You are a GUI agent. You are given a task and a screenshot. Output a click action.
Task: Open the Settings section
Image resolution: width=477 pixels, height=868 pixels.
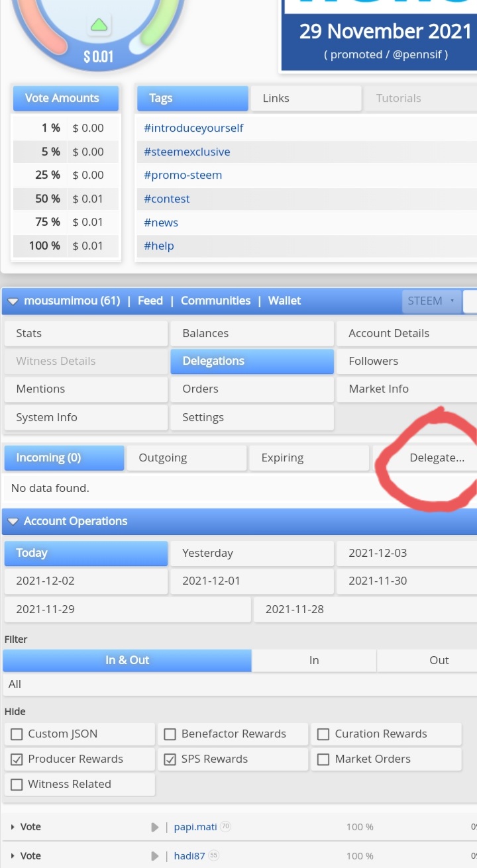(252, 417)
